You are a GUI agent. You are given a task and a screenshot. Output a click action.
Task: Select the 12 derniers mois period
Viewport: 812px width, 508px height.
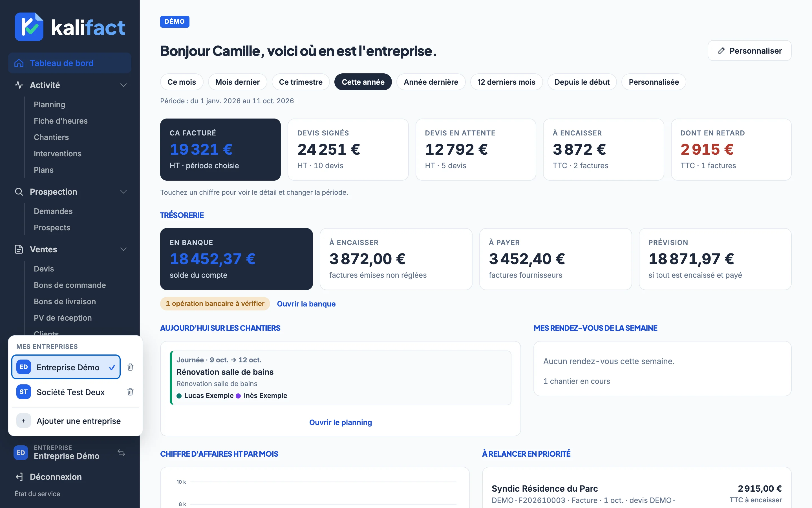coord(506,82)
